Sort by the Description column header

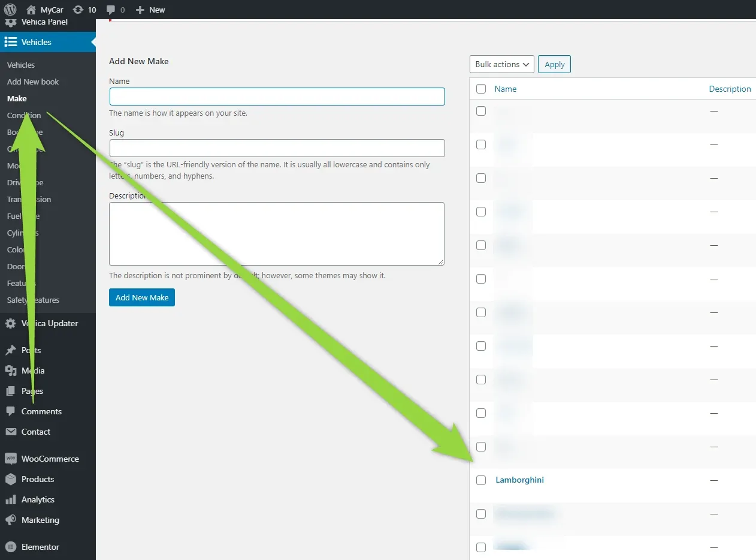tap(730, 89)
